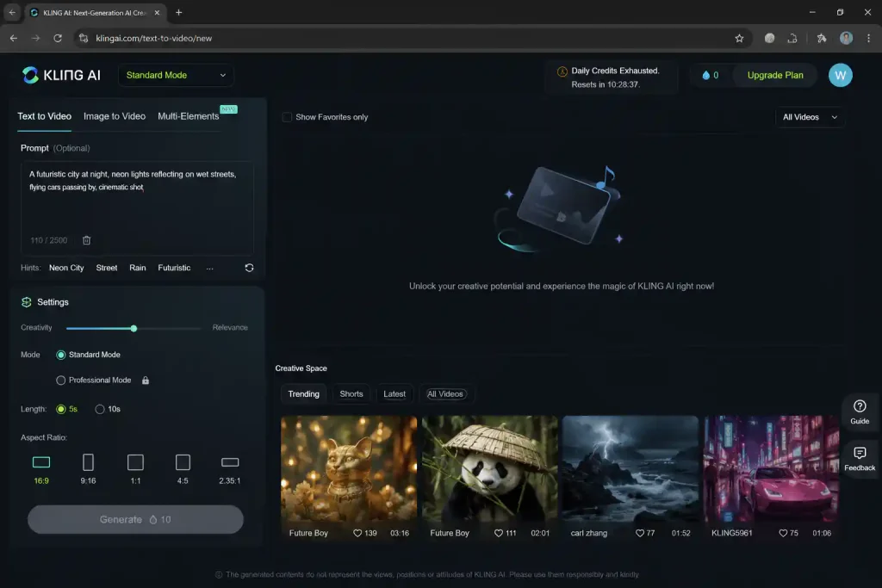Expand the All Videos filter dropdown

pyautogui.click(x=810, y=117)
